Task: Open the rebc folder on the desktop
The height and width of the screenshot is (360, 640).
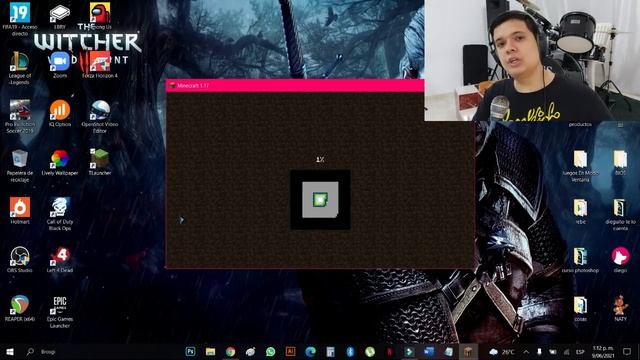Action: pos(580,211)
